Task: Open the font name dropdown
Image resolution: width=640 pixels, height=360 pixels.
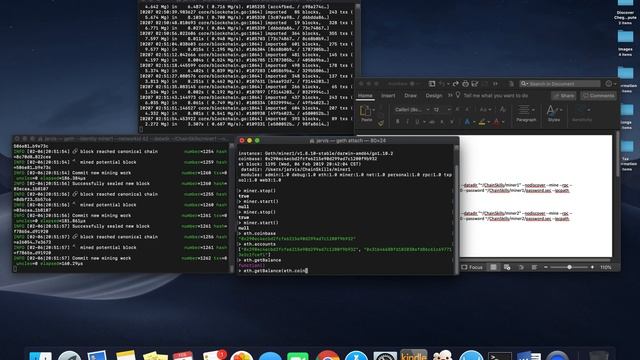Action: click(428, 109)
